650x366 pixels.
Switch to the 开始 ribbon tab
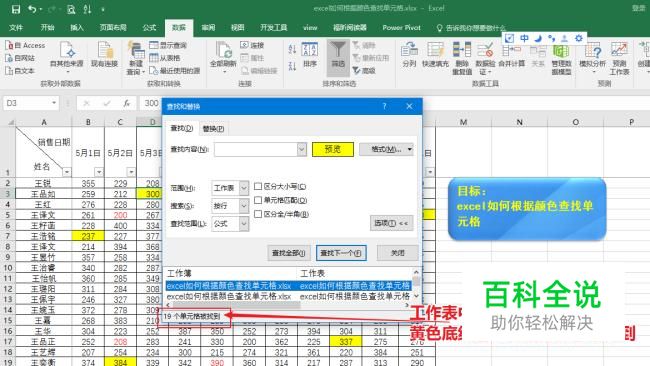point(48,27)
